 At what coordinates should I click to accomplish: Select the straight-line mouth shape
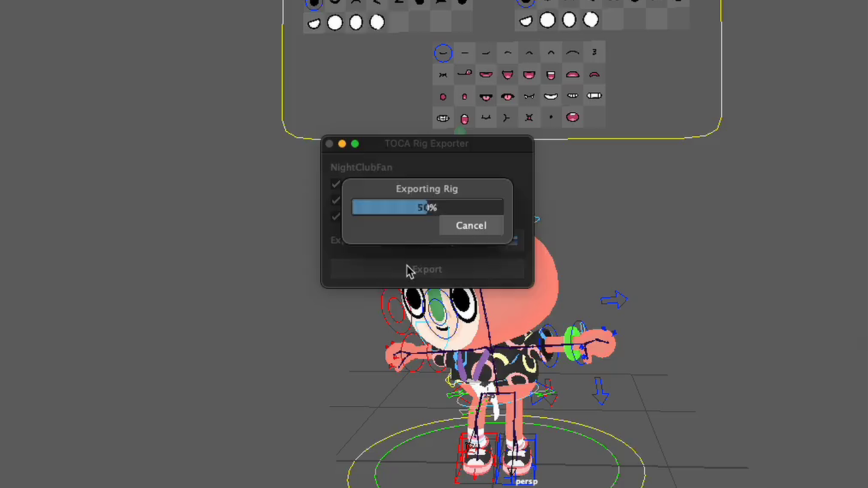pyautogui.click(x=465, y=53)
